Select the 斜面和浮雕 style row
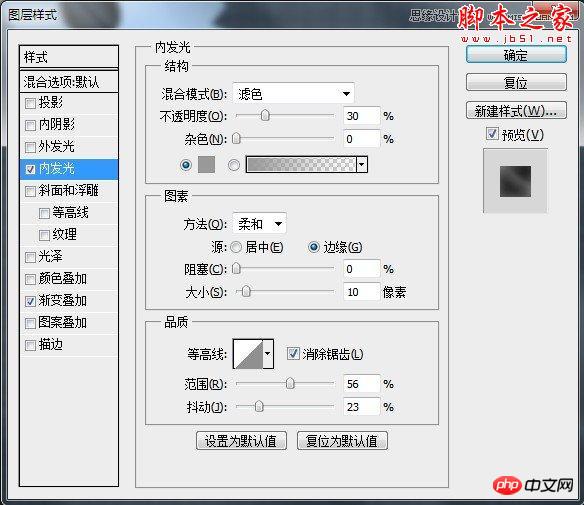The height and width of the screenshot is (505, 584). click(x=69, y=191)
